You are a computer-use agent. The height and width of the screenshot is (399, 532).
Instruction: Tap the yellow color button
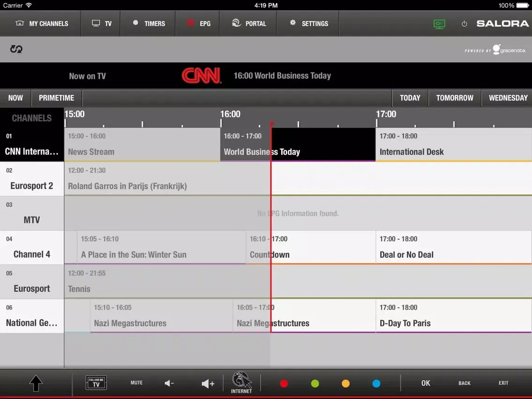(x=346, y=384)
